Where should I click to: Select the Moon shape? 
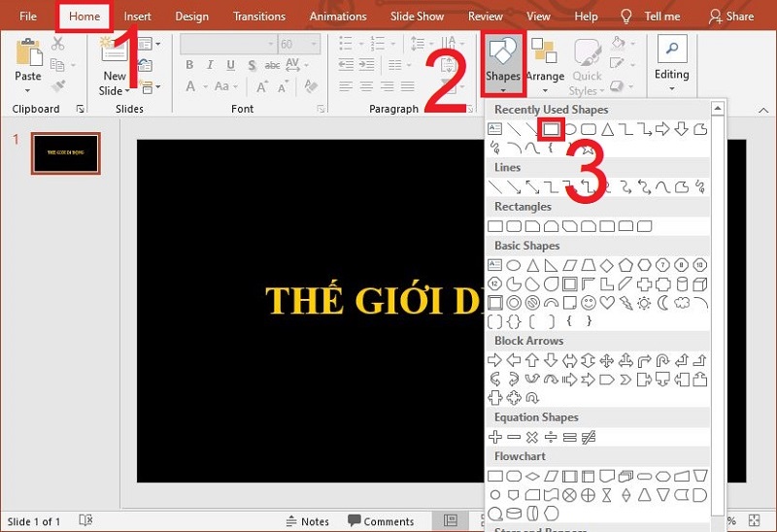point(663,303)
